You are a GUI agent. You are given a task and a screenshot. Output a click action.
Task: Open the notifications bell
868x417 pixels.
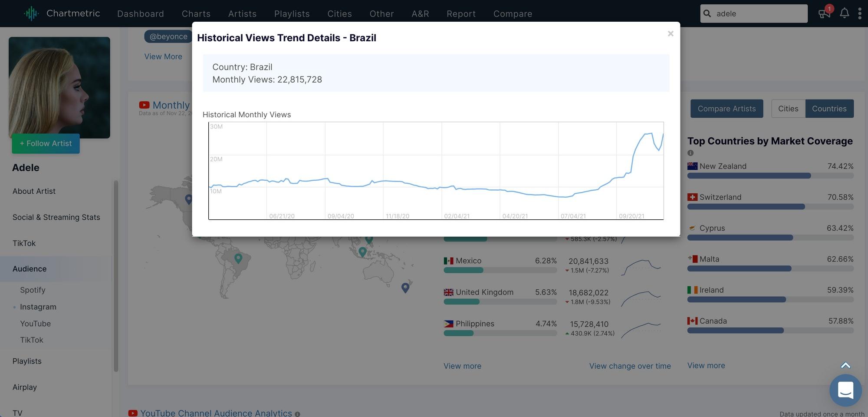[x=844, y=13]
